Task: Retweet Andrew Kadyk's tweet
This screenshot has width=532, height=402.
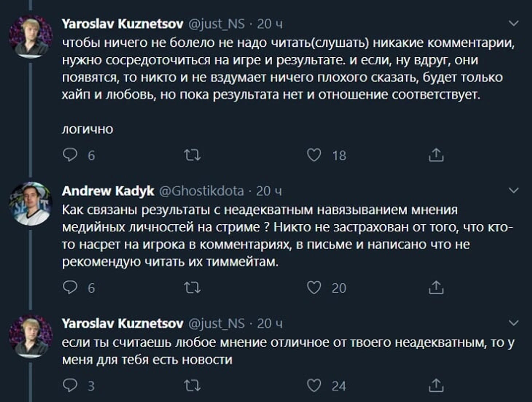Action: pyautogui.click(x=192, y=288)
